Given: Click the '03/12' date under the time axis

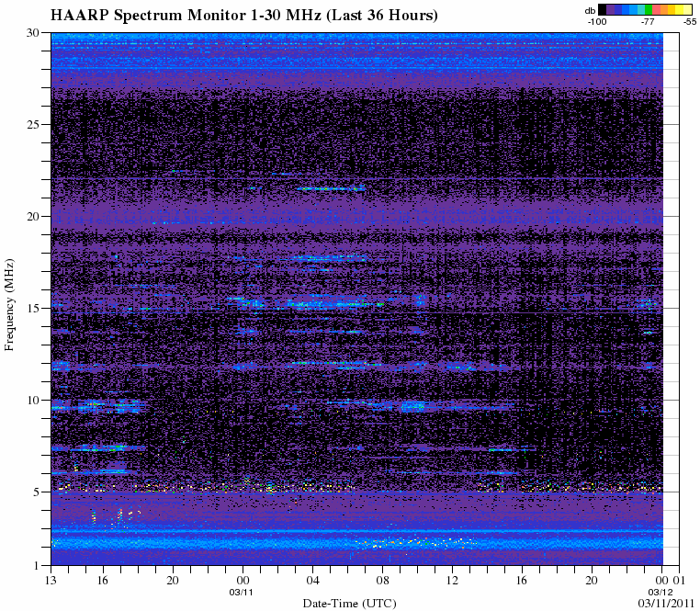Looking at the screenshot, I should pyautogui.click(x=660, y=593).
